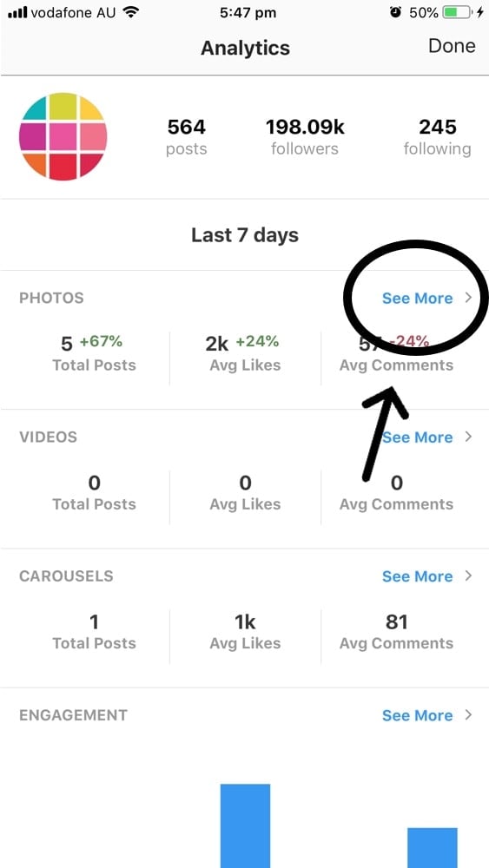This screenshot has width=489, height=868.
Task: Tap Photos Avg Likes 2k stat
Action: (x=245, y=353)
